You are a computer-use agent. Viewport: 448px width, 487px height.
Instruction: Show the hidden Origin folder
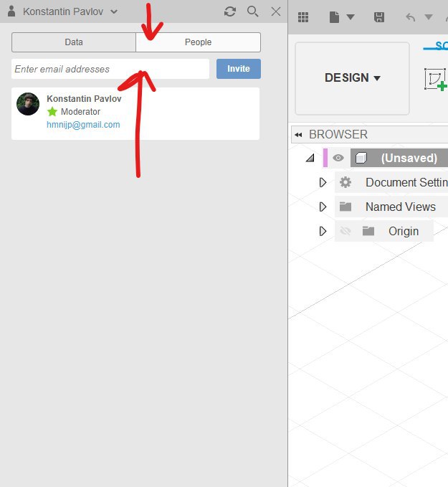(345, 231)
